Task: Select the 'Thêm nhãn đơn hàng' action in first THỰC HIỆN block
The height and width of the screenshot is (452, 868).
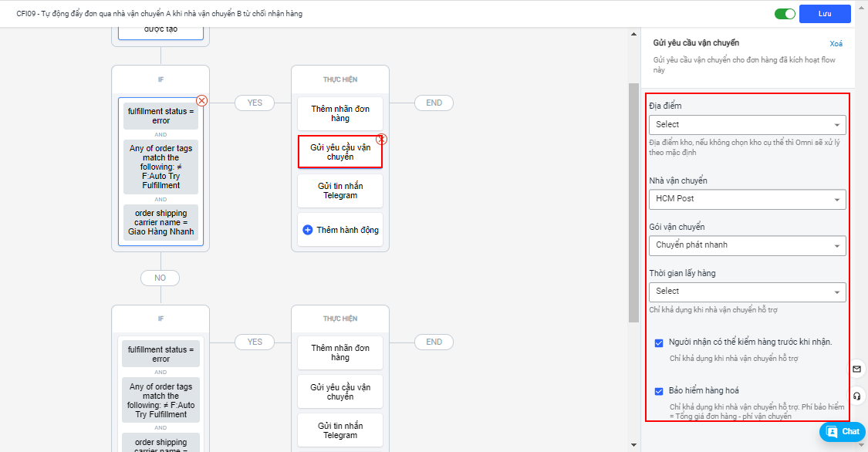Action: tap(340, 114)
